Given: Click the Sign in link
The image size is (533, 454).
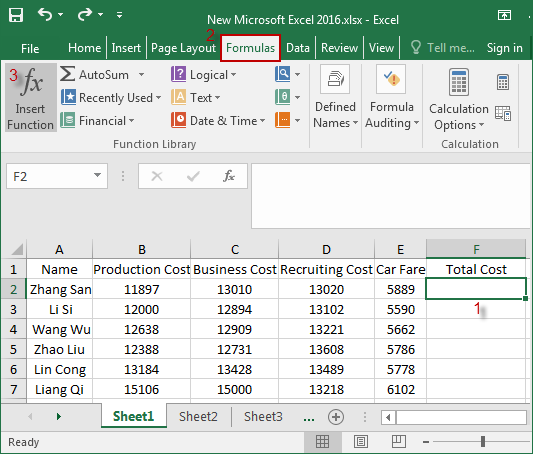Looking at the screenshot, I should (504, 48).
